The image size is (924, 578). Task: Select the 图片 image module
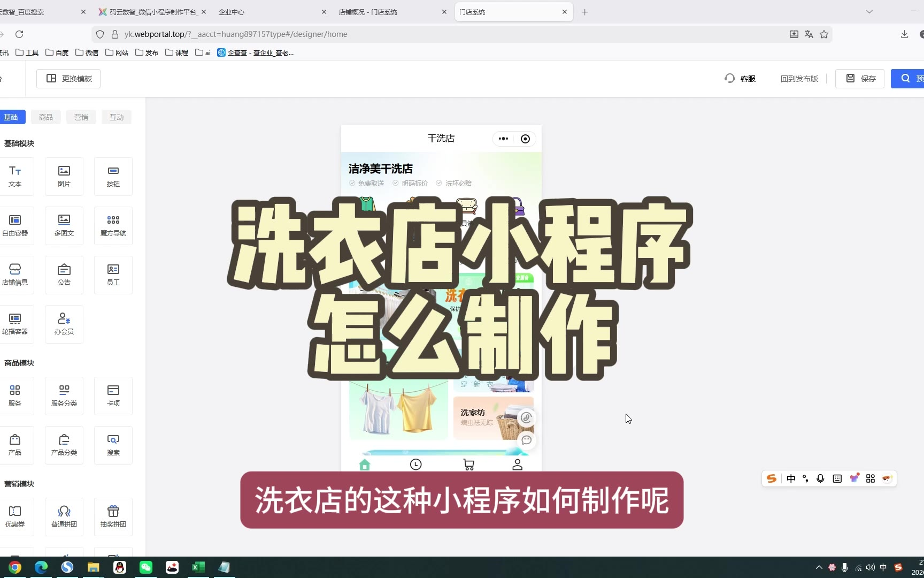(x=64, y=177)
